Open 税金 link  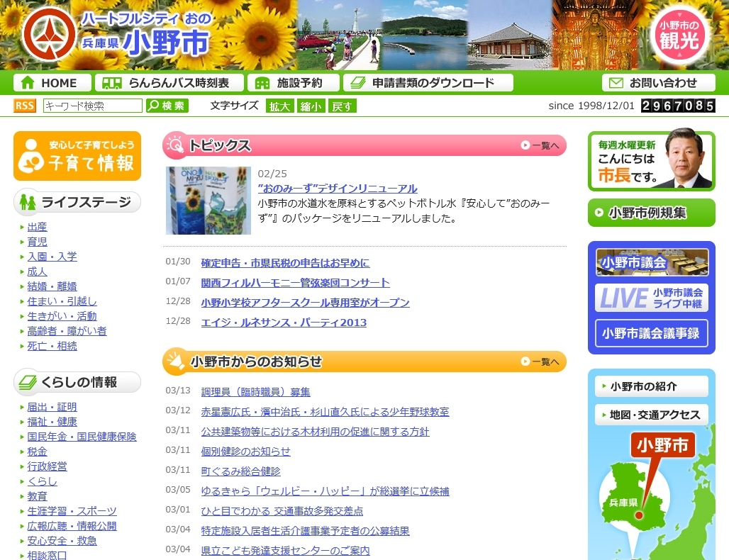tap(37, 452)
